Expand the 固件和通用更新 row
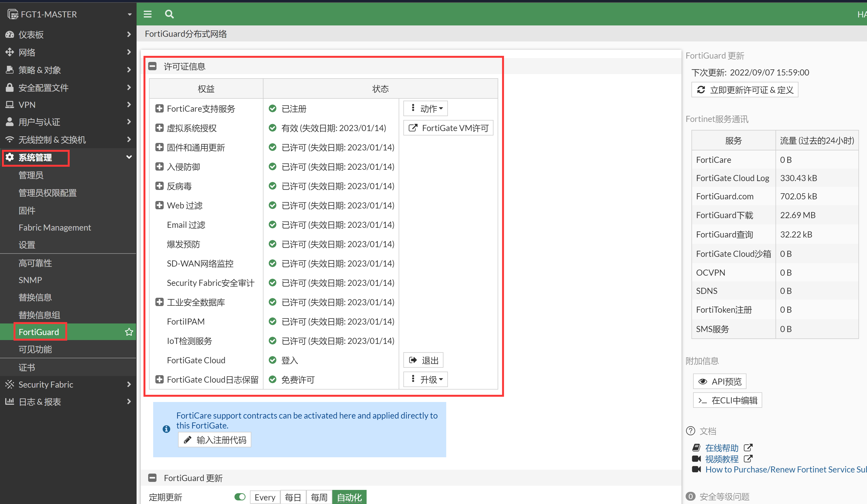Viewport: 867px width, 504px height. point(159,147)
